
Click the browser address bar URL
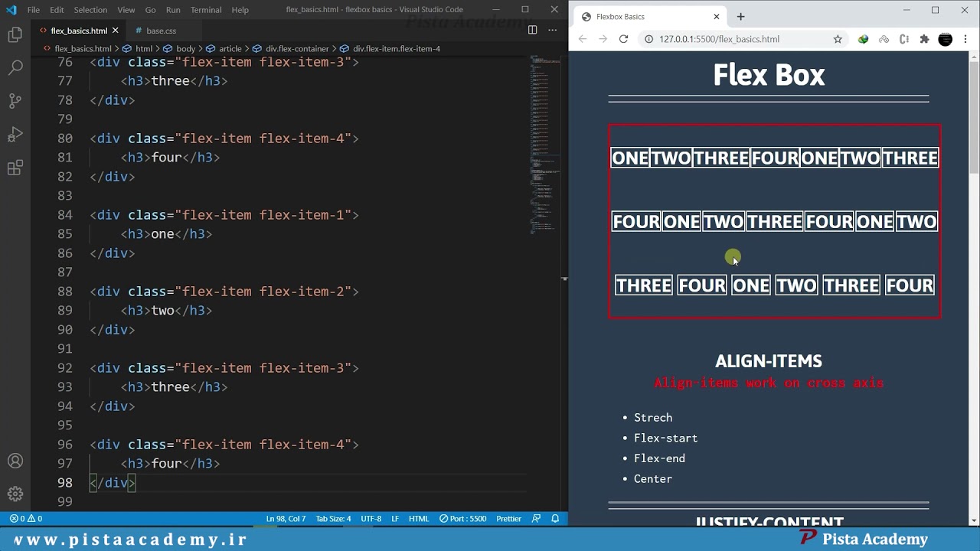coord(719,39)
